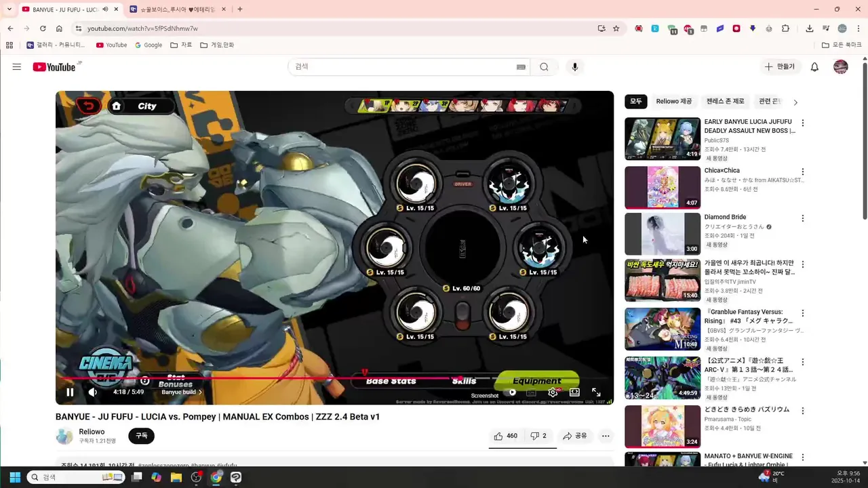Dislike the video with thumbs down

[538, 436]
